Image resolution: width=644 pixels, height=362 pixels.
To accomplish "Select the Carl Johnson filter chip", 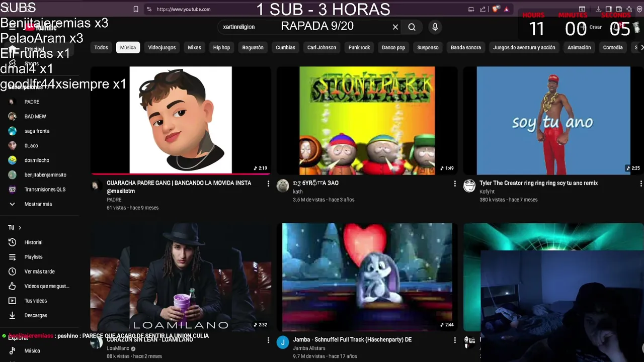I will pos(321,47).
